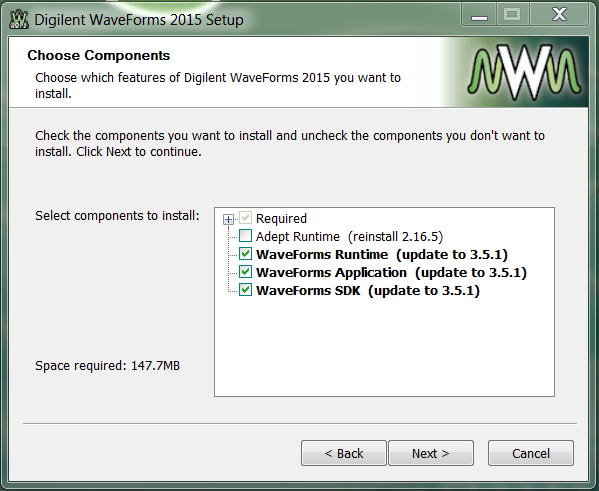Select 'WaveForms Runtime (update to 3.5.1)' text
This screenshot has width=599, height=491.
(x=382, y=254)
